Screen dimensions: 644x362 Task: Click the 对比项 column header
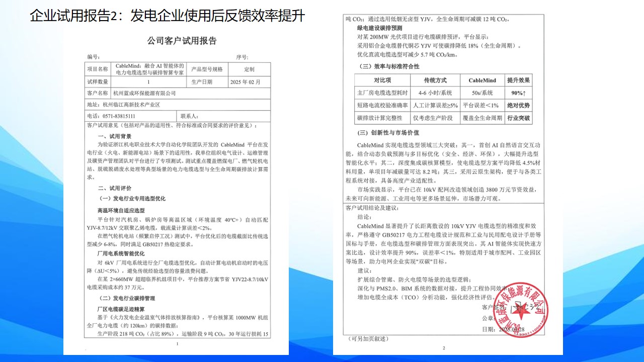pyautogui.click(x=382, y=80)
